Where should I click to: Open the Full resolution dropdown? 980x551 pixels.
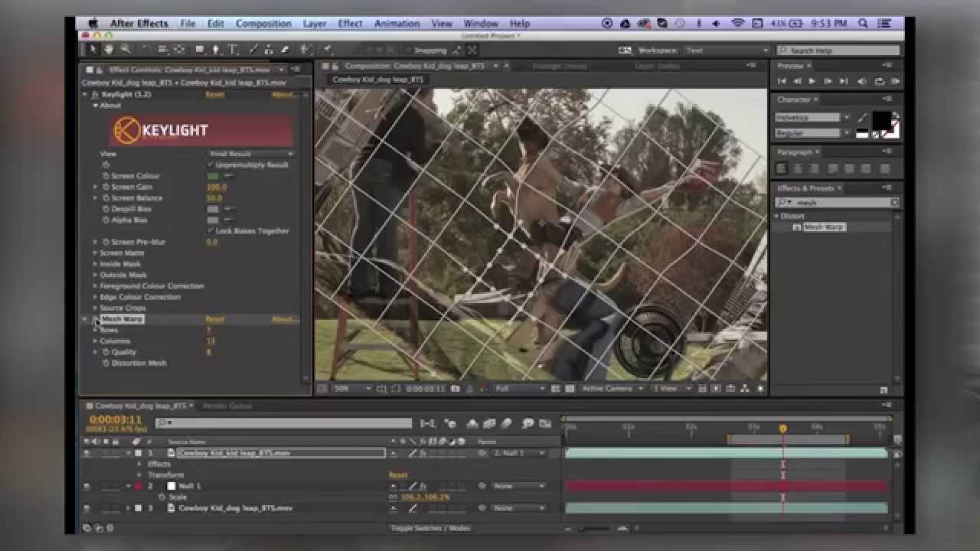[x=519, y=389]
